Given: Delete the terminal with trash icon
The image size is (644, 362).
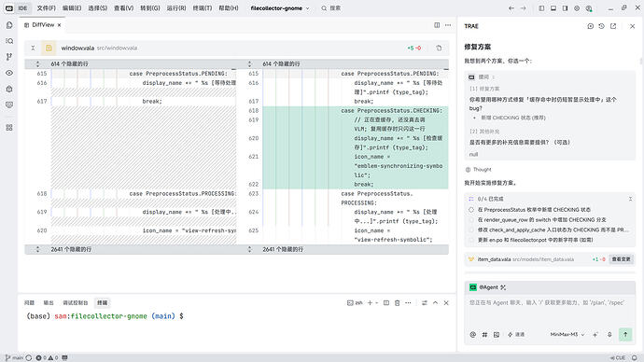Looking at the screenshot, I should coord(398,303).
